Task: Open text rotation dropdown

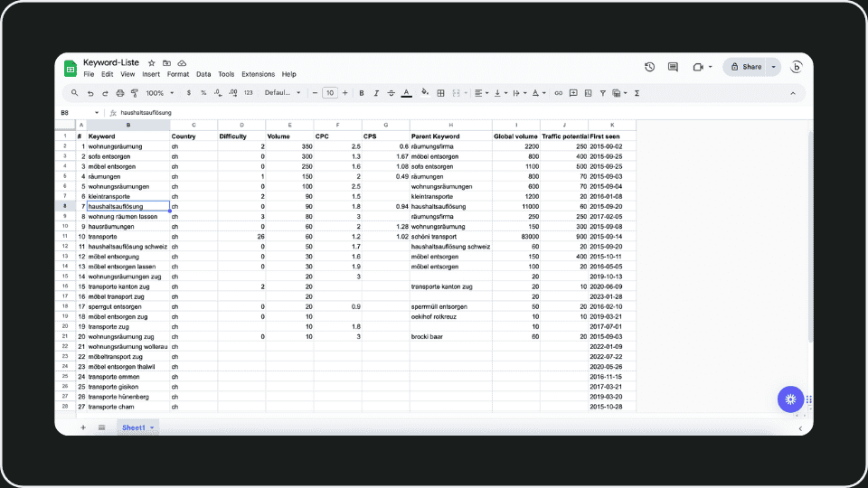Action: pyautogui.click(x=538, y=93)
